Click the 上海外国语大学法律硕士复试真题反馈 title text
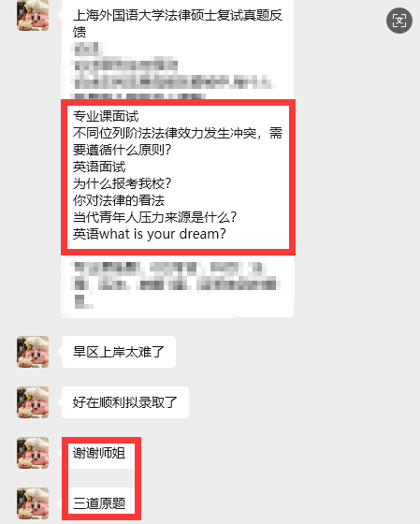The height and width of the screenshot is (524, 420). pos(178,23)
